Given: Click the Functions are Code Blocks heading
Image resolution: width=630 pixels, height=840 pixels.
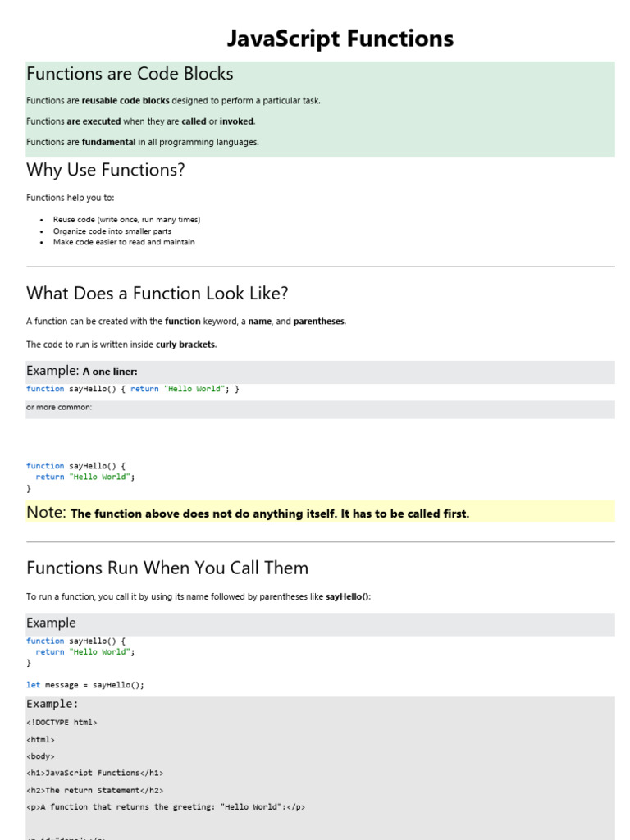Looking at the screenshot, I should pos(130,73).
